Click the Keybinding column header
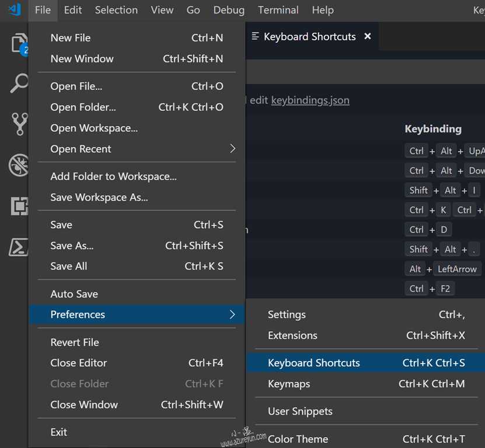The height and width of the screenshot is (448, 485). click(433, 129)
